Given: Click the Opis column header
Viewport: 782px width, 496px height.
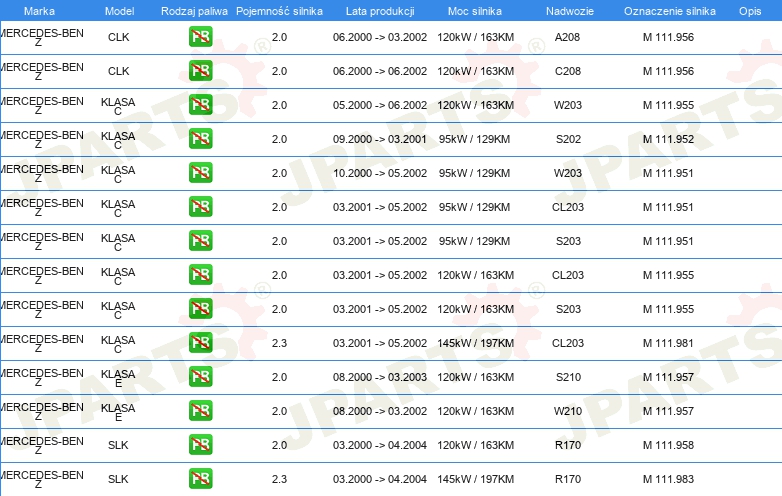Looking at the screenshot, I should pos(750,11).
